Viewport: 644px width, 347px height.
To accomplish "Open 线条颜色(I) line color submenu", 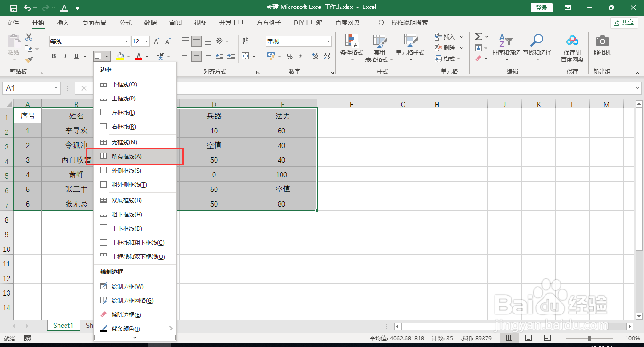I will [x=135, y=329].
